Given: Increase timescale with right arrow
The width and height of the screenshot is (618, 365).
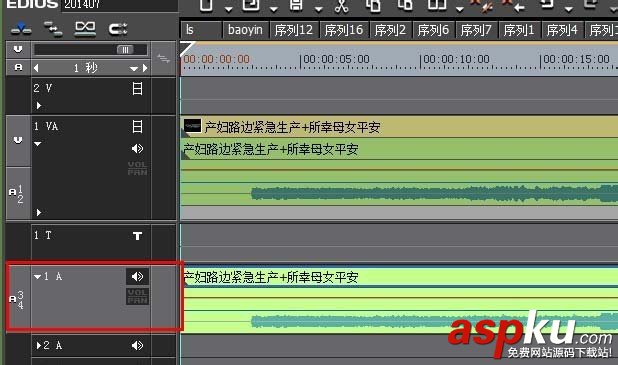Looking at the screenshot, I should (145, 68).
